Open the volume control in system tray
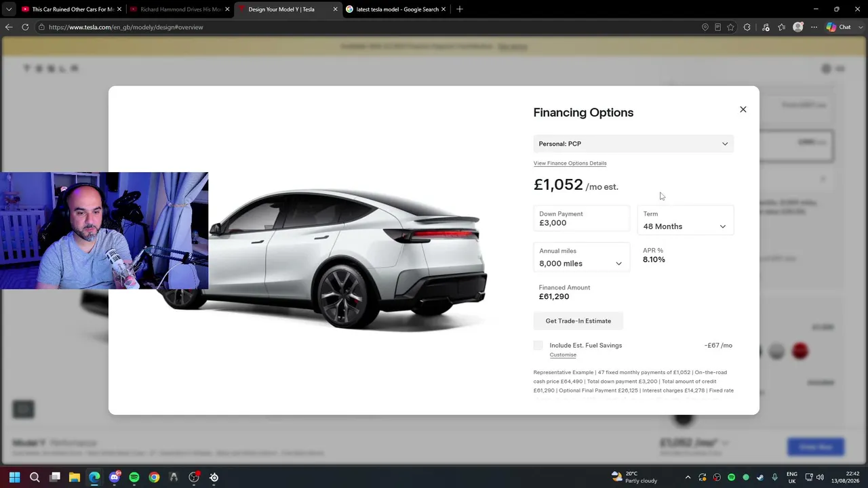Viewport: 868px width, 488px height. tap(820, 477)
